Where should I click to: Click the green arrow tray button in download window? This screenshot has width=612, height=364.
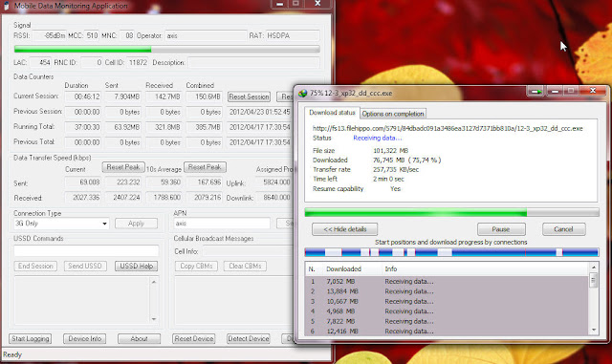pos(535,92)
